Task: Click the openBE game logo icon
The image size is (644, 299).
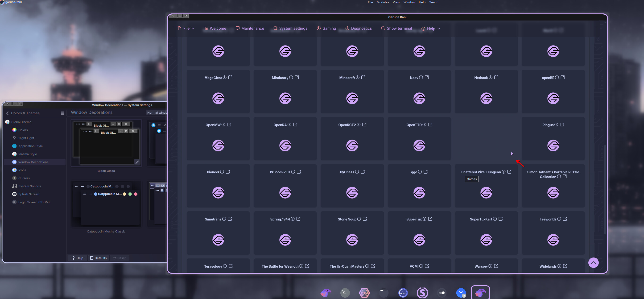Action: pos(553,98)
